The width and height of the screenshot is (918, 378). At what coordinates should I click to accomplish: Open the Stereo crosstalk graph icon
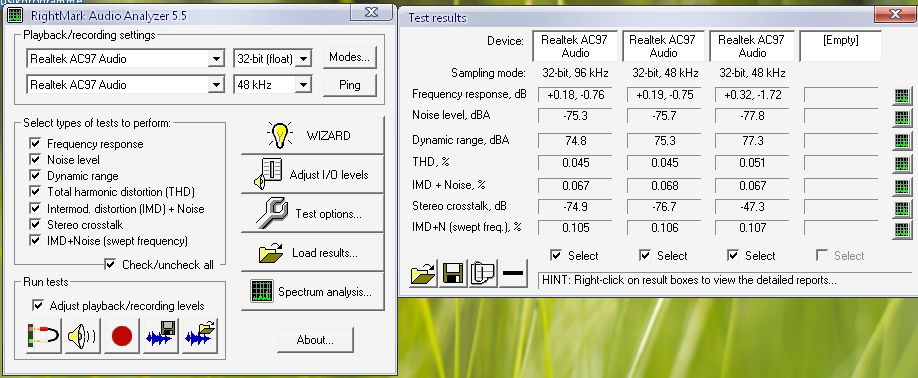(x=902, y=208)
